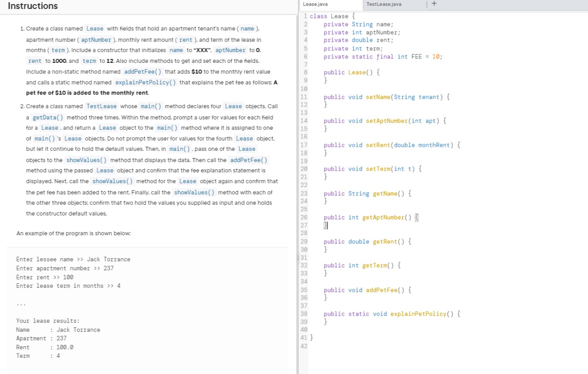Image resolution: width=588 pixels, height=374 pixels.
Task: Click the getRent method declaration on line 29
Action: coord(383,242)
